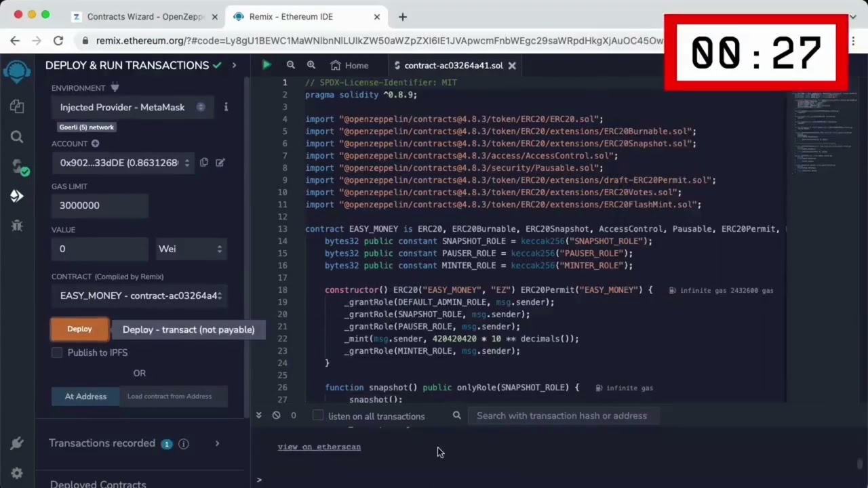Zoom out the editor font
The image size is (868, 488).
pyautogui.click(x=290, y=65)
